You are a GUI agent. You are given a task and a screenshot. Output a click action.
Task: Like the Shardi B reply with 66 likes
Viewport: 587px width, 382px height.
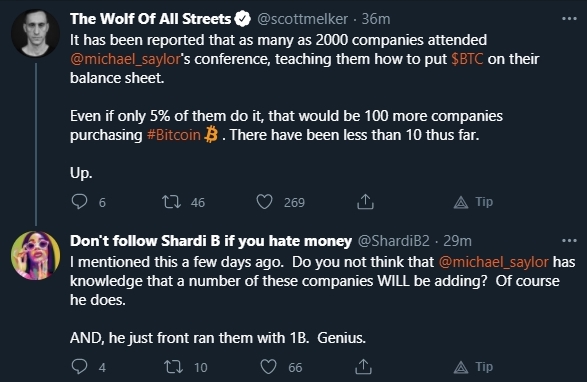268,367
